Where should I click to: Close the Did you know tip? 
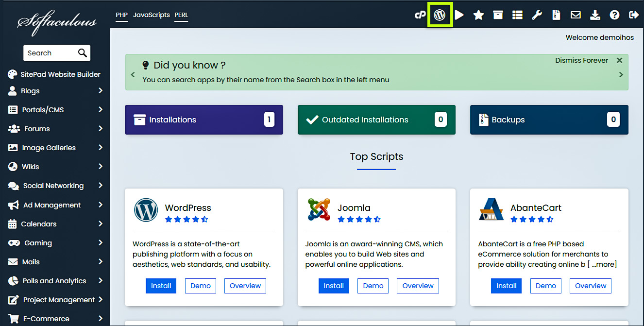[619, 60]
